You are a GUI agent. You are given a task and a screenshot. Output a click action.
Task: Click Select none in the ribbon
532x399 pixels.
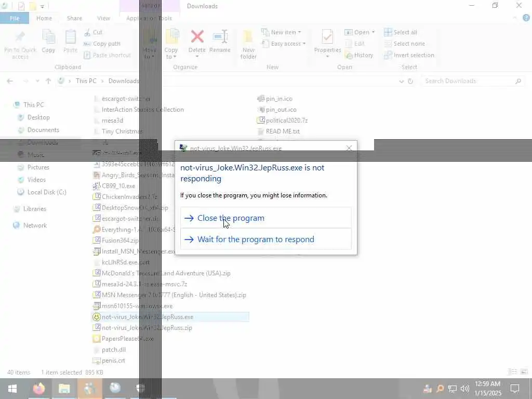pos(404,44)
